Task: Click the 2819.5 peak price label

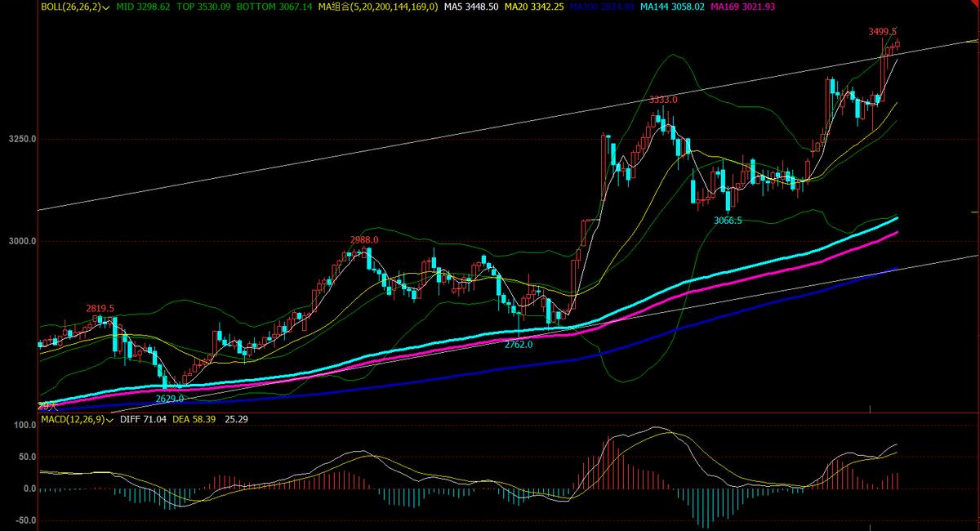Action: click(100, 308)
